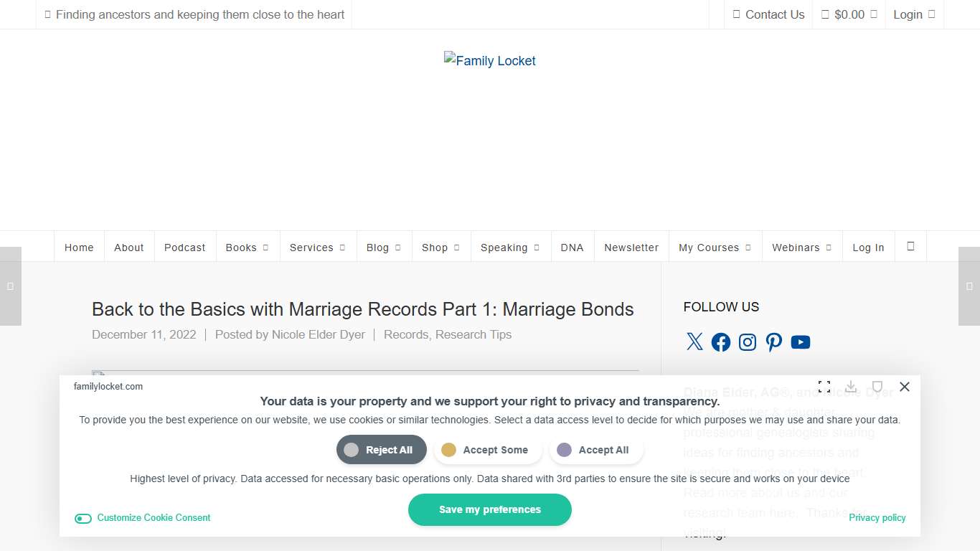This screenshot has height=551, width=980.
Task: Click the Save my preferences button
Action: pyautogui.click(x=490, y=509)
